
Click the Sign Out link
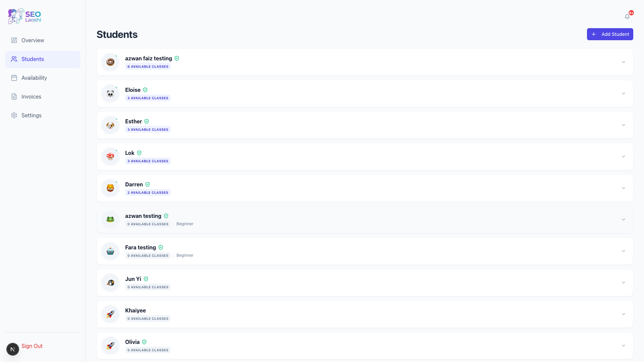click(x=32, y=346)
